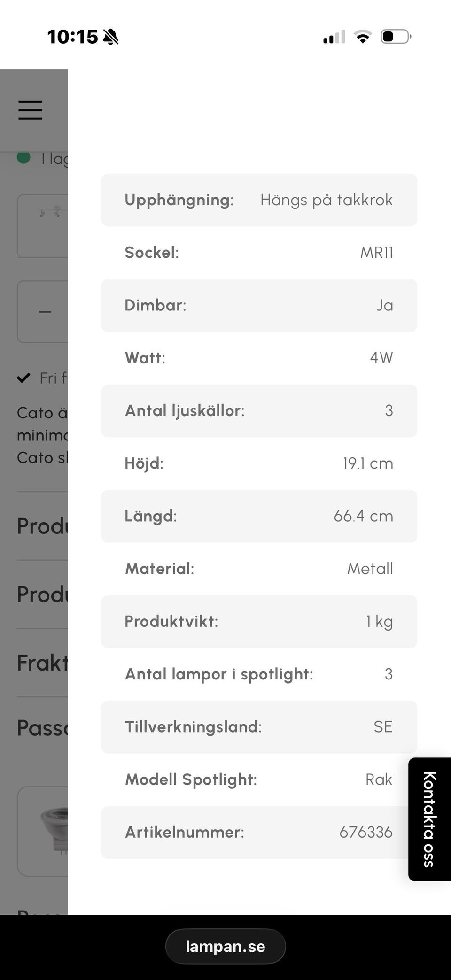Screen dimensions: 451x980
Task: Tap the battery indicator icon
Action: (x=396, y=37)
